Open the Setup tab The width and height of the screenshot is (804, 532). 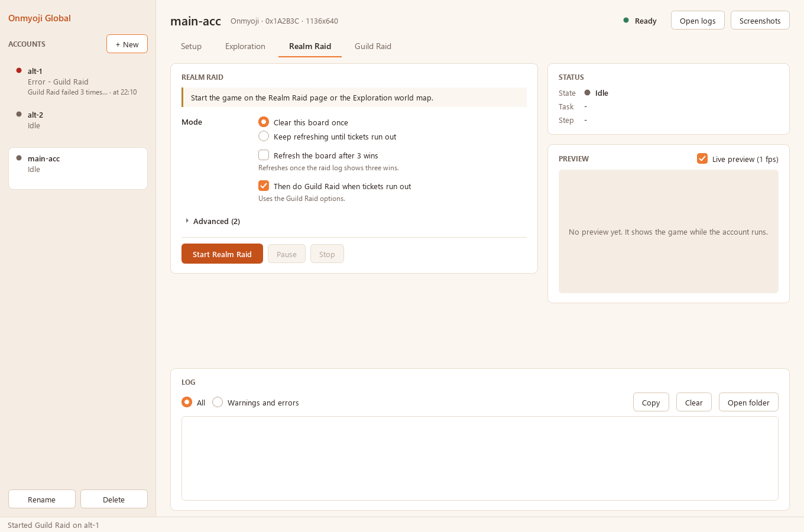(x=191, y=46)
